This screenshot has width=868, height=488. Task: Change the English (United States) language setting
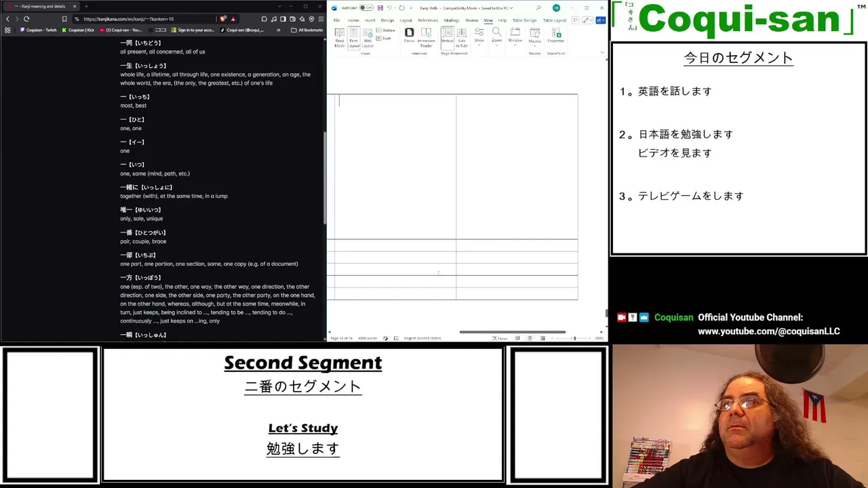tap(422, 338)
